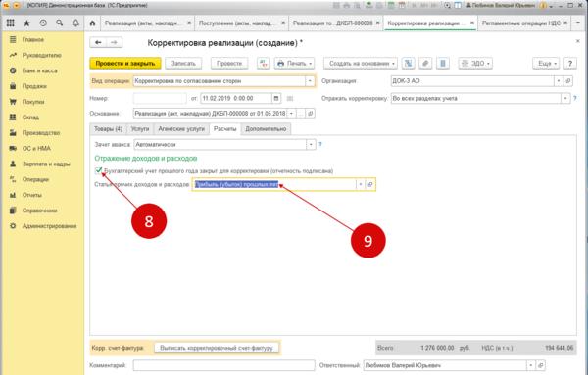Show postings Дт/Кт icon
Image resolution: width=588 pixels, height=375 pixels.
[264, 64]
